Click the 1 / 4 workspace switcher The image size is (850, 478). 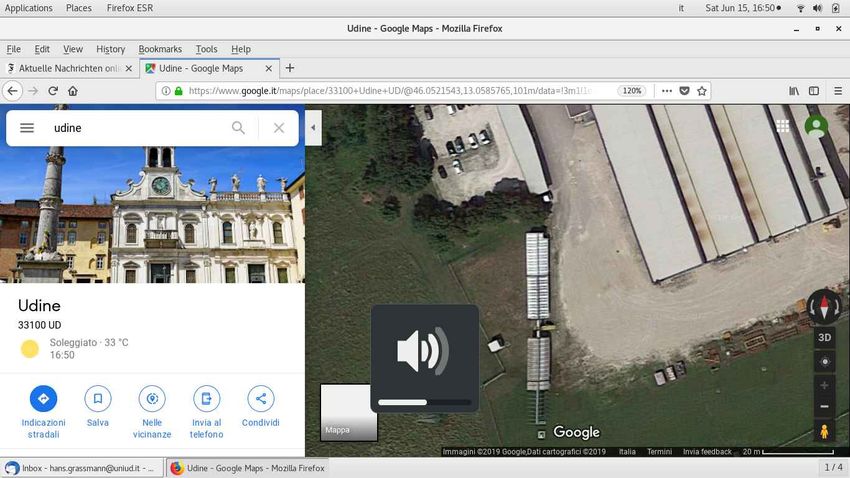(x=833, y=467)
